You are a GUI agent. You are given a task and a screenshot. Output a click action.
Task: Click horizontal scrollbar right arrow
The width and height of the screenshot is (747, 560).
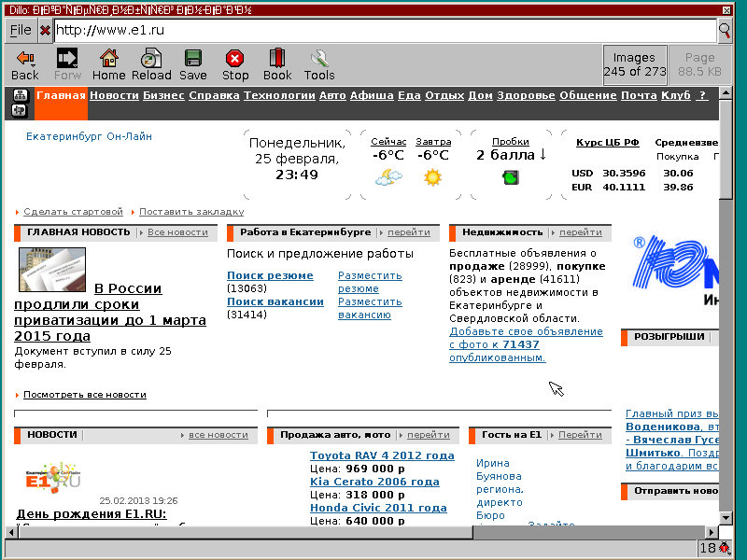[712, 532]
